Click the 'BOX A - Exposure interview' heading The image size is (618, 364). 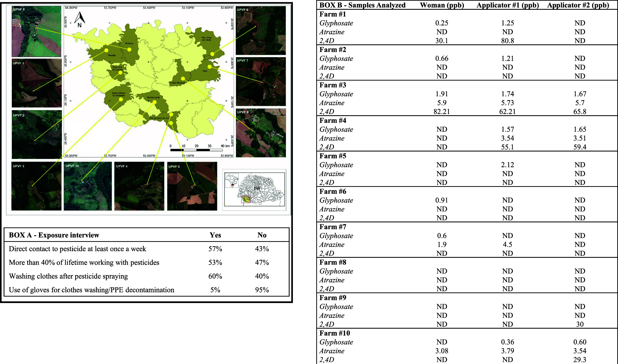tap(54, 235)
